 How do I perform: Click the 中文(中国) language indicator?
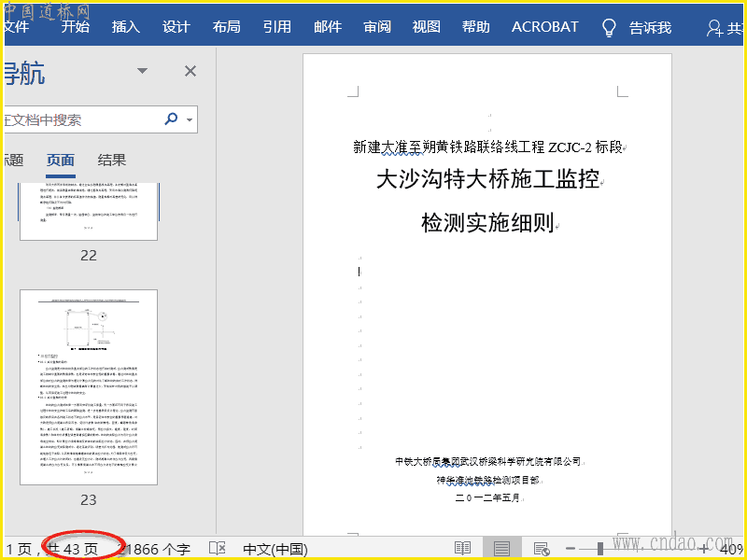click(x=275, y=549)
